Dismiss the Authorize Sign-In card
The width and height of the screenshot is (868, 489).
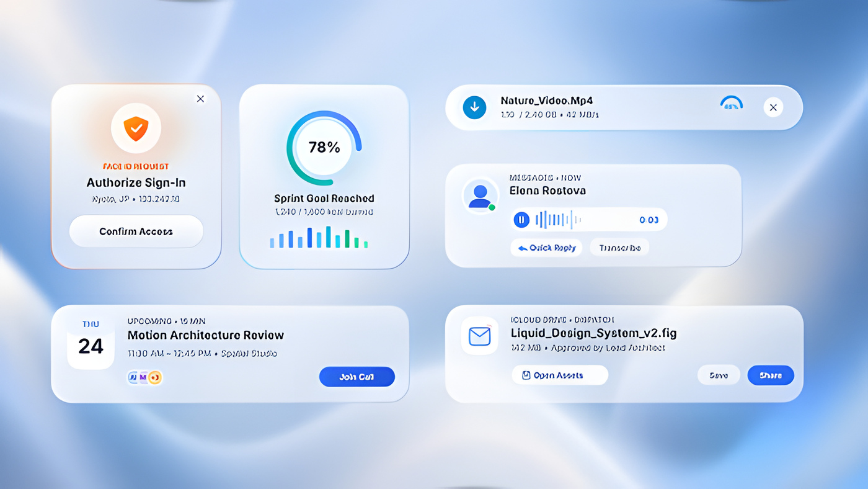point(200,99)
